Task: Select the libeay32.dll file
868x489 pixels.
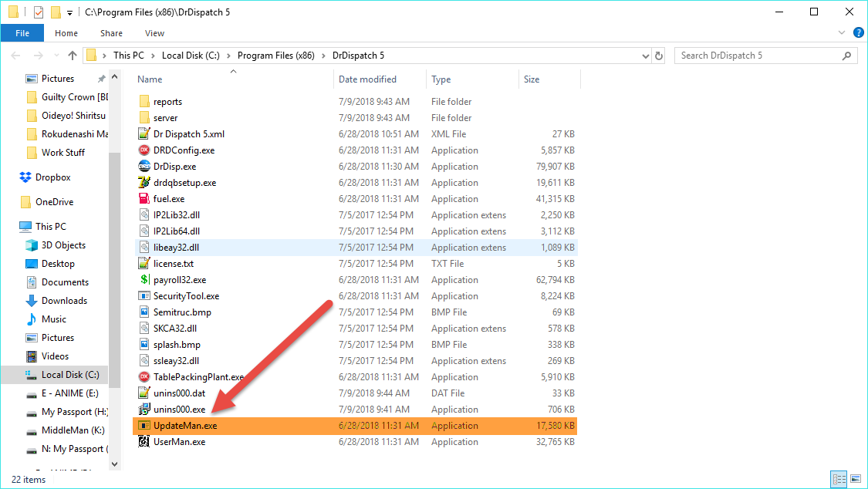Action: 356,248
